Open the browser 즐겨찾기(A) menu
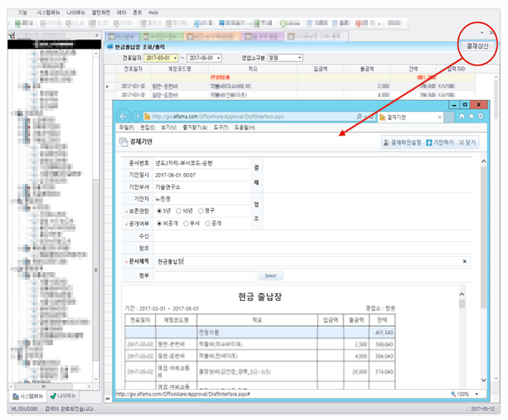Screen dimensions: 508x420 click(x=195, y=128)
